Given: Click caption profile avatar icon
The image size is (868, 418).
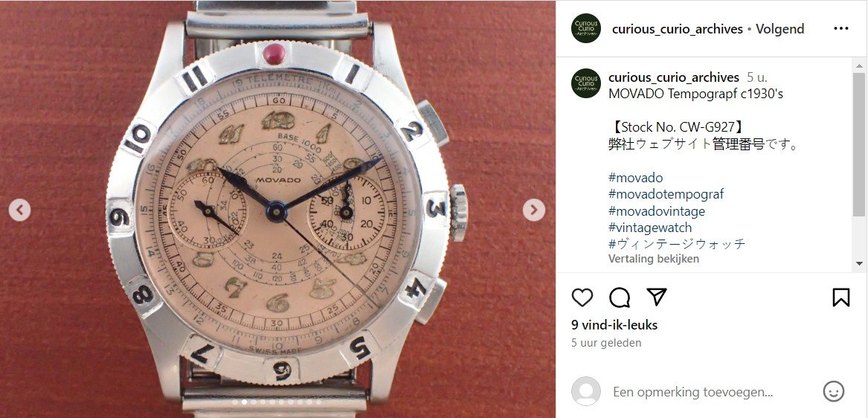Looking at the screenshot, I should pyautogui.click(x=586, y=83).
